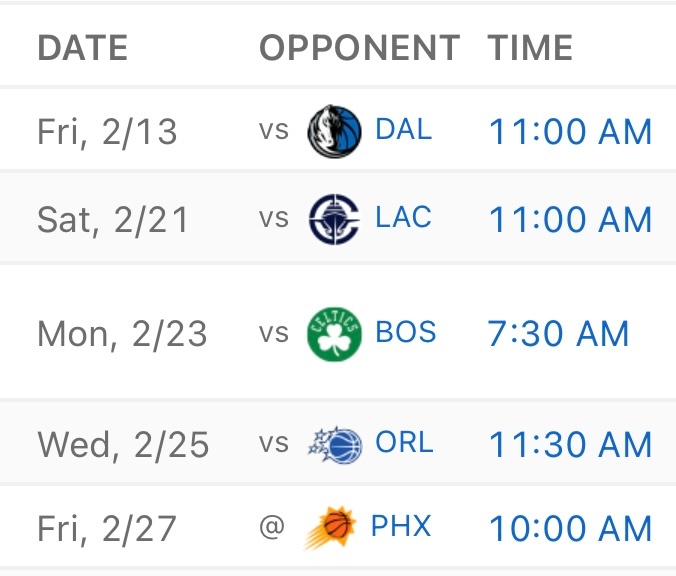The image size is (676, 576).
Task: Click the DATE column header
Action: [82, 48]
